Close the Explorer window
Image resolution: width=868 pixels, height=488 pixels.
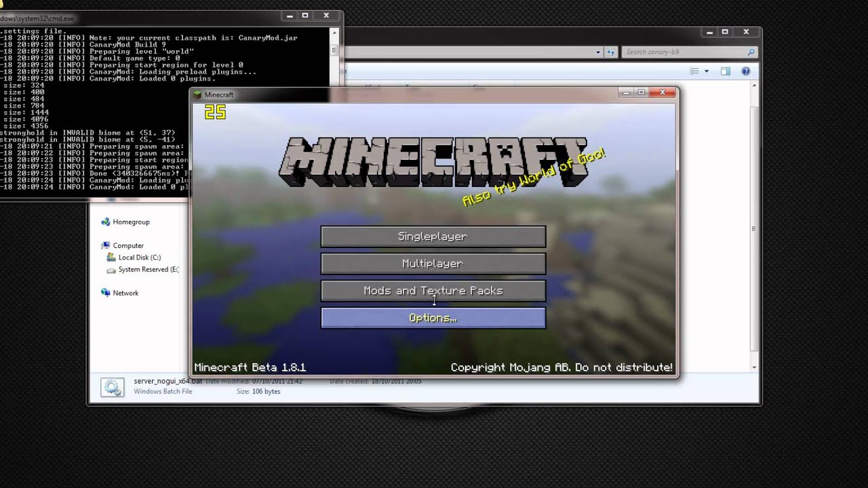tap(746, 32)
